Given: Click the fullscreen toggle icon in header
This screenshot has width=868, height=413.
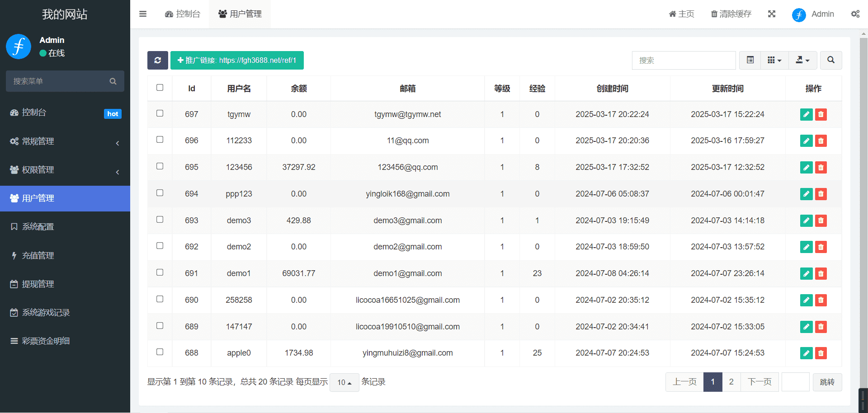Looking at the screenshot, I should click(x=772, y=14).
